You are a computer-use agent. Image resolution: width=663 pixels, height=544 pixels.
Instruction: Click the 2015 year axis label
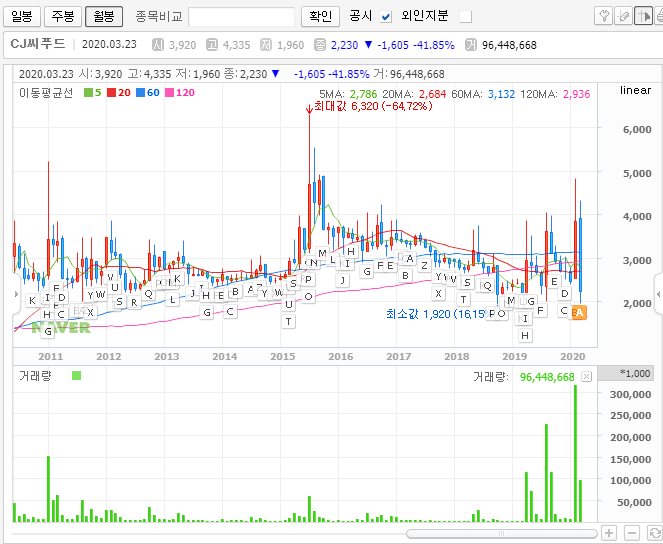tap(282, 357)
